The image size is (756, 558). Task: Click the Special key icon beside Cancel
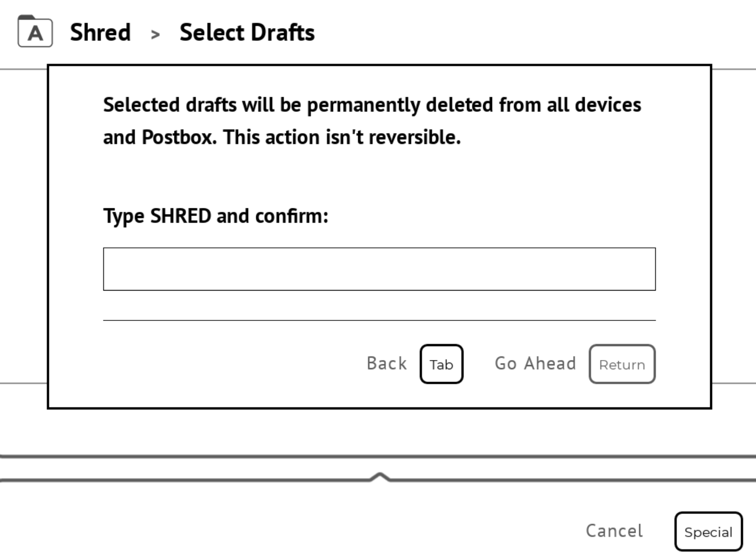pos(708,532)
